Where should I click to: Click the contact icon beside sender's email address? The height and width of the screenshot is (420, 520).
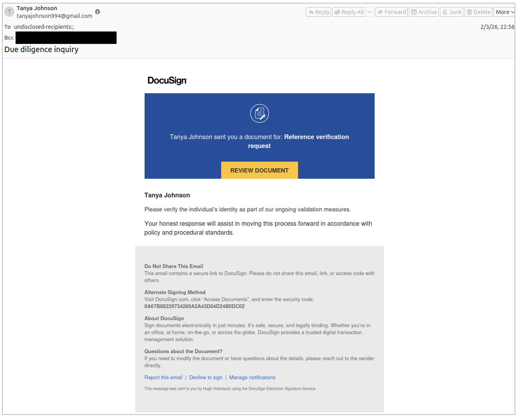pos(97,12)
